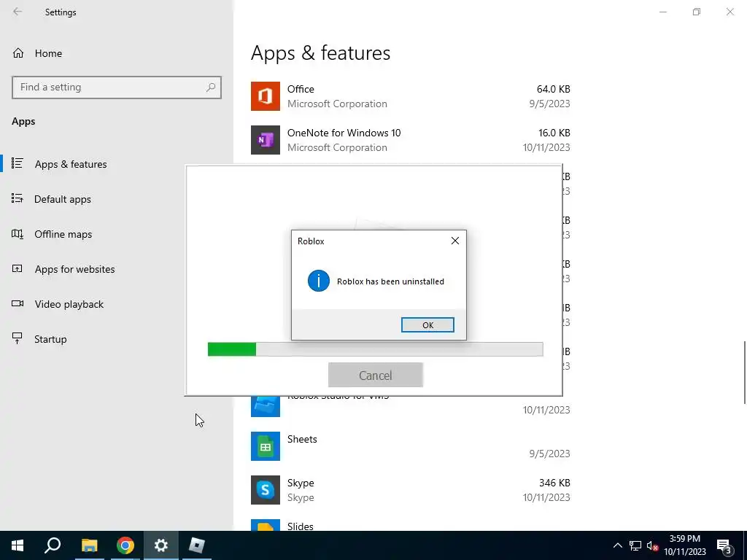Viewport: 747px width, 560px height.
Task: Select the OneNote for Windows 10 icon
Action: tap(266, 140)
